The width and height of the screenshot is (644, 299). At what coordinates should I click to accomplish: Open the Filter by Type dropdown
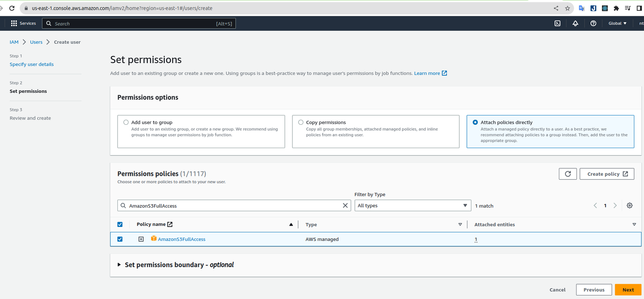[412, 205]
